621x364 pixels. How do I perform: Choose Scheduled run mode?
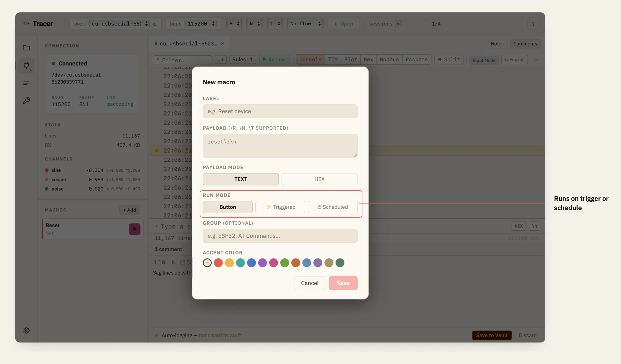(333, 207)
